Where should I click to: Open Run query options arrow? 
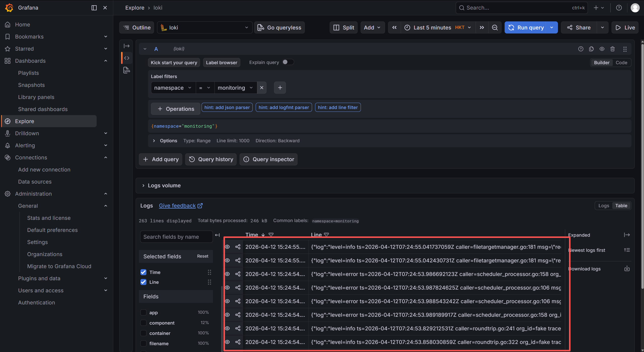[552, 27]
